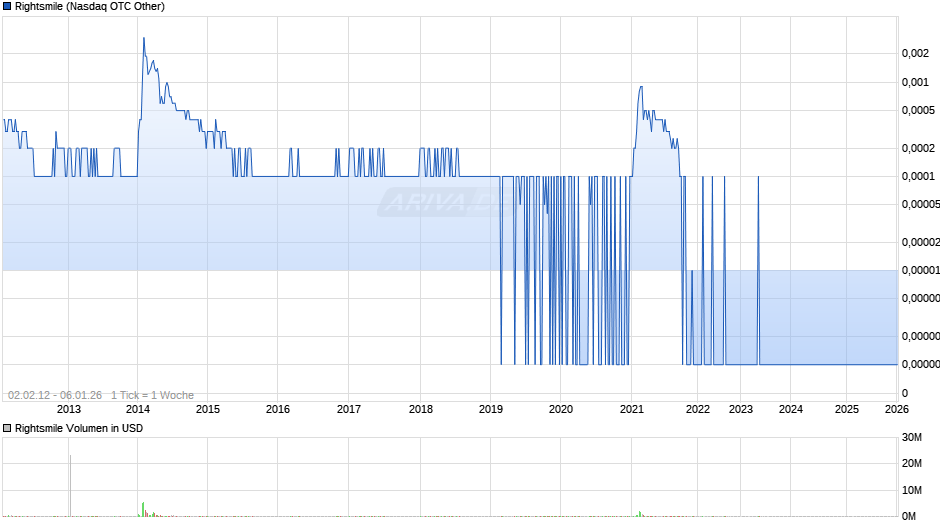Click the gray Rightsmile Volumen legend square

click(7, 428)
